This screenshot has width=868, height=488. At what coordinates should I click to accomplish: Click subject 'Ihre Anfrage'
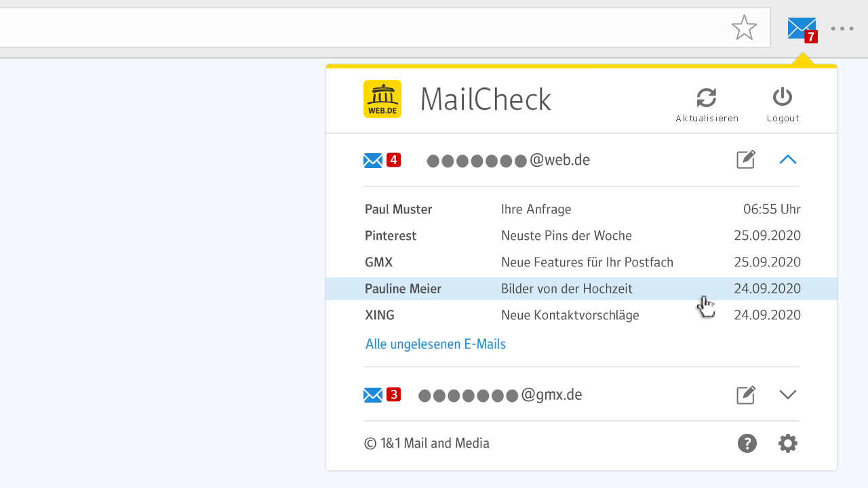click(536, 209)
